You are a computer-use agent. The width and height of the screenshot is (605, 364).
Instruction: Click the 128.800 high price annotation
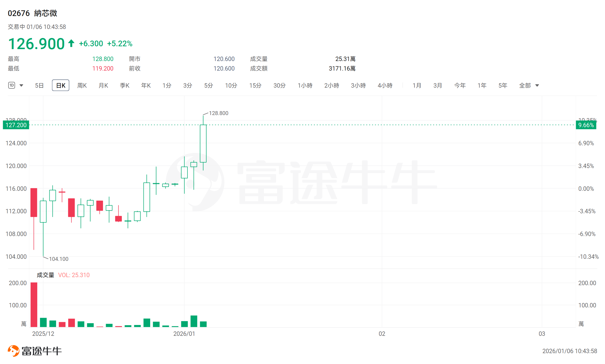(218, 113)
